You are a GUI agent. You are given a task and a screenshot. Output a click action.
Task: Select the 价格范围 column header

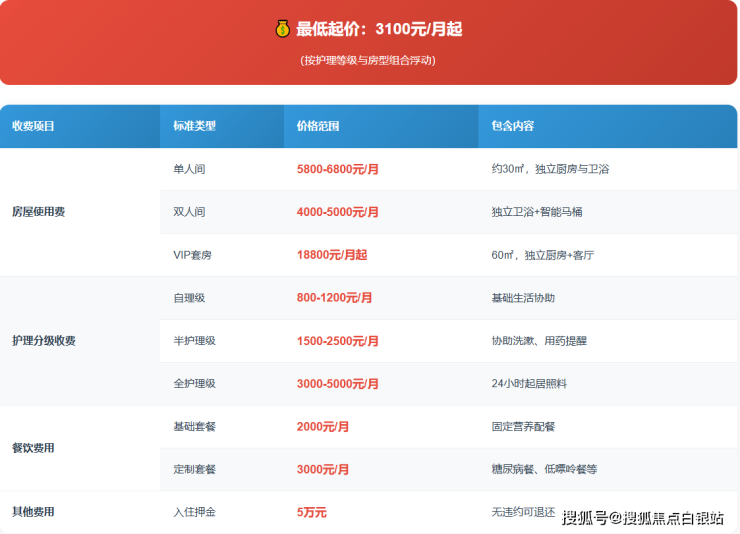click(318, 126)
